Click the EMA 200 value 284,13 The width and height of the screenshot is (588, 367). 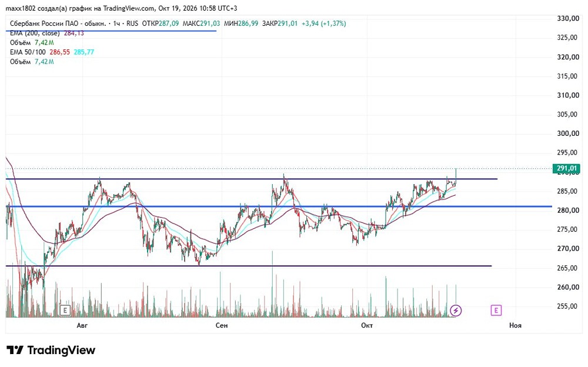(x=74, y=33)
